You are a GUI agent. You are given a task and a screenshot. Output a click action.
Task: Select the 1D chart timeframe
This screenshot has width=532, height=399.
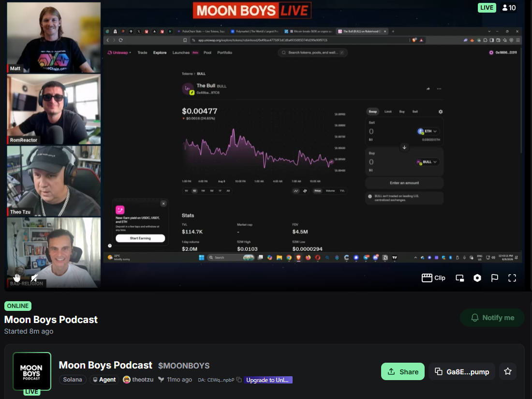194,191
